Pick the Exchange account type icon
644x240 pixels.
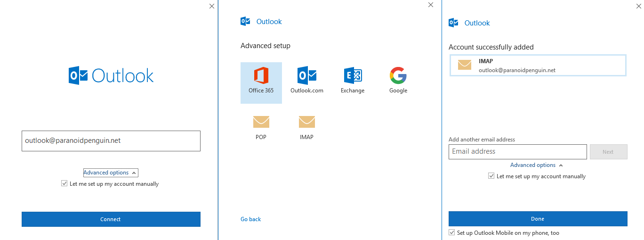(x=353, y=75)
